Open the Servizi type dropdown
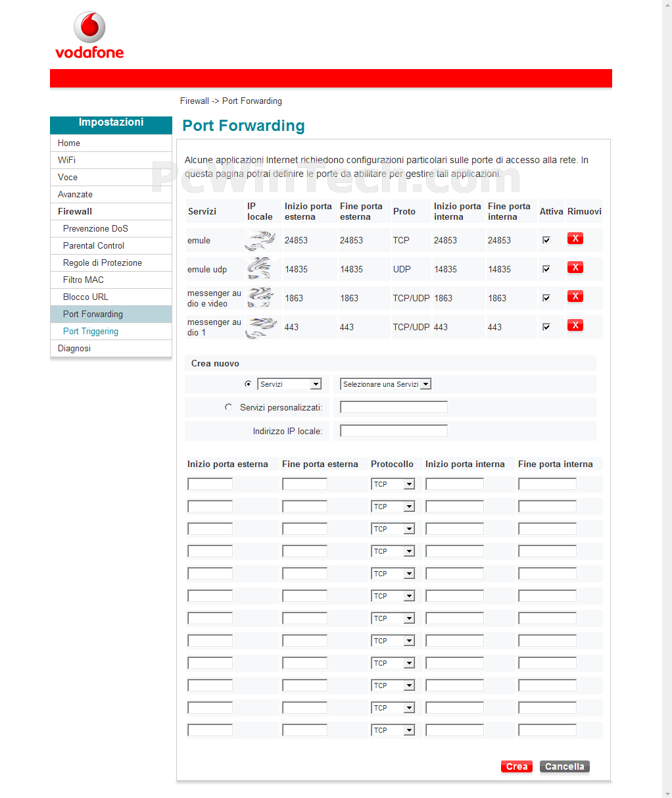The width and height of the screenshot is (672, 798). click(x=289, y=384)
